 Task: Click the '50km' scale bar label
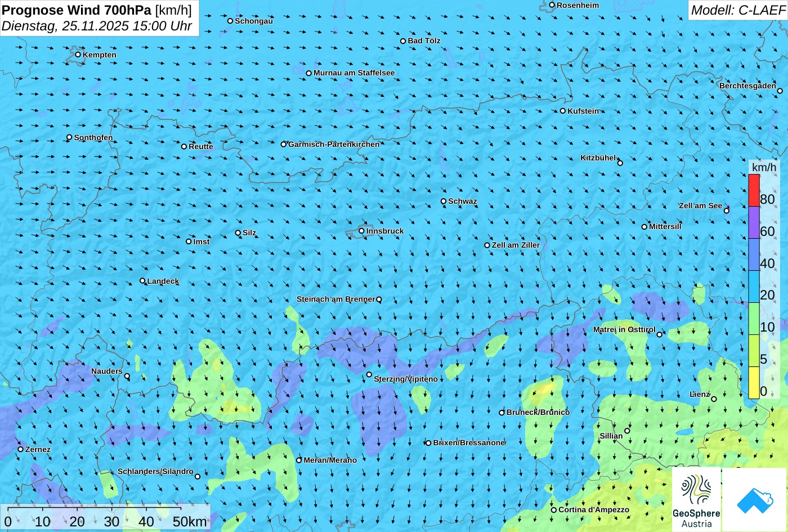pos(190,521)
